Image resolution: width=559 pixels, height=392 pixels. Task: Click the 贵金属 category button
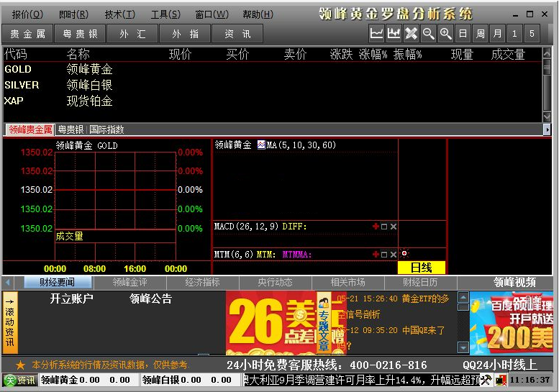pyautogui.click(x=27, y=34)
